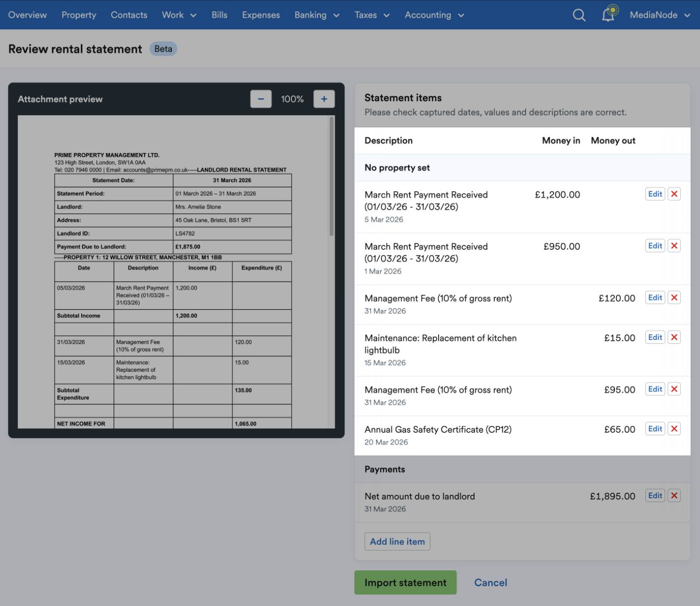Viewport: 700px width, 606px height.
Task: Edit the £950.00 March Rent item
Action: pos(655,245)
